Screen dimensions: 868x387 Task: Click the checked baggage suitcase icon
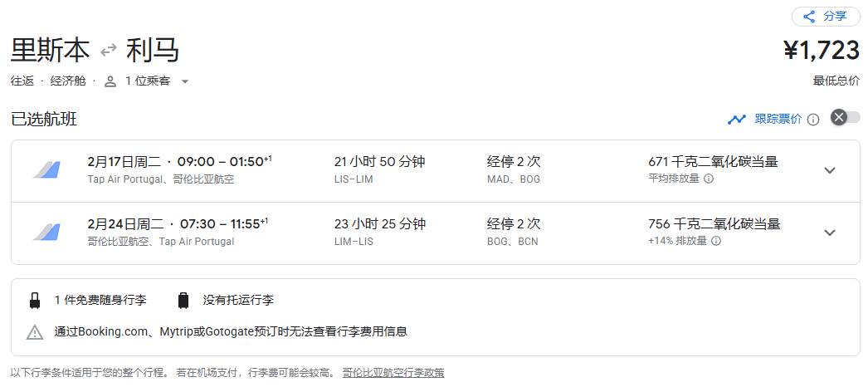(183, 301)
